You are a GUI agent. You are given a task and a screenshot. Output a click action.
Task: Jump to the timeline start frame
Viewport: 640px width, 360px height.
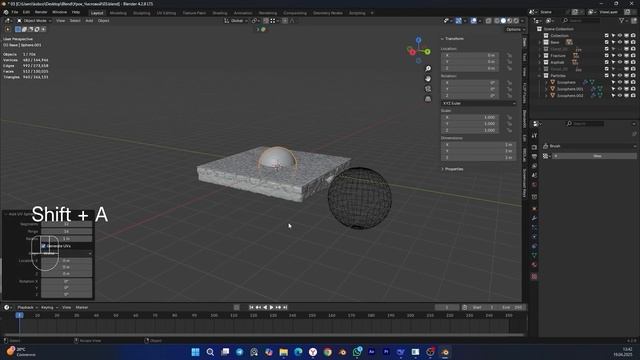coord(251,307)
